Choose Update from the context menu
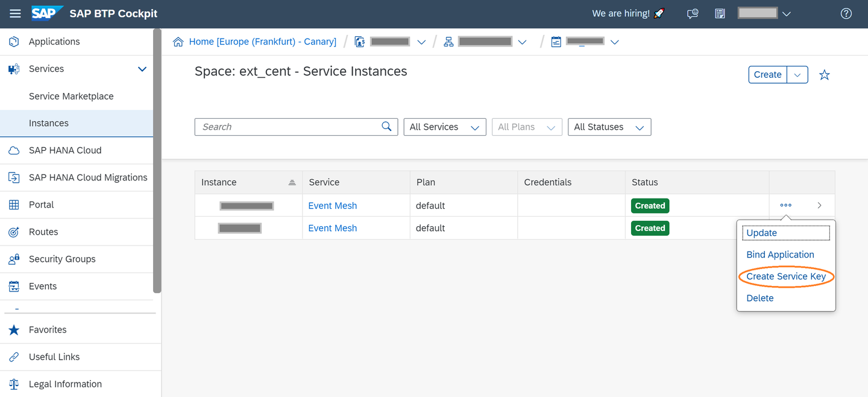Image resolution: width=868 pixels, height=397 pixels. pyautogui.click(x=786, y=233)
